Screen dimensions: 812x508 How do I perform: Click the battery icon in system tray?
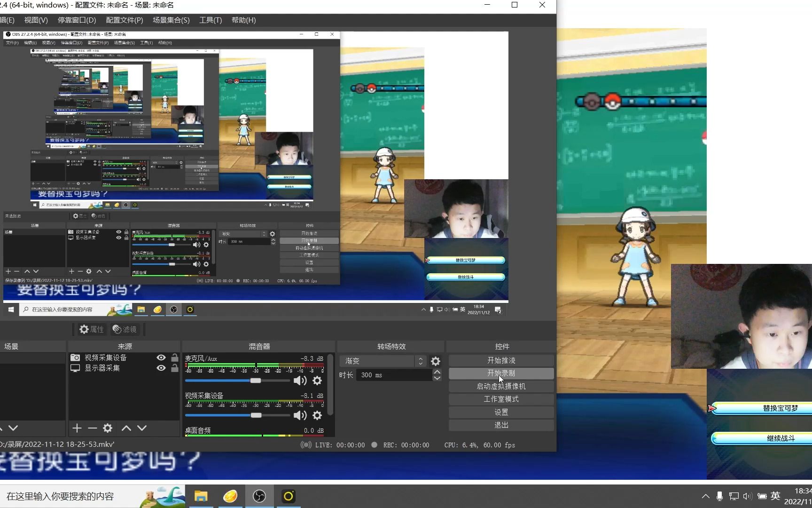click(762, 496)
